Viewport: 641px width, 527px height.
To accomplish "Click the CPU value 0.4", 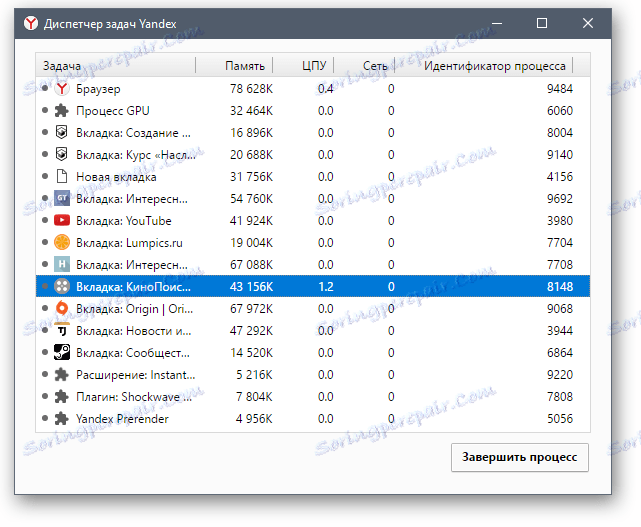I will (x=325, y=89).
